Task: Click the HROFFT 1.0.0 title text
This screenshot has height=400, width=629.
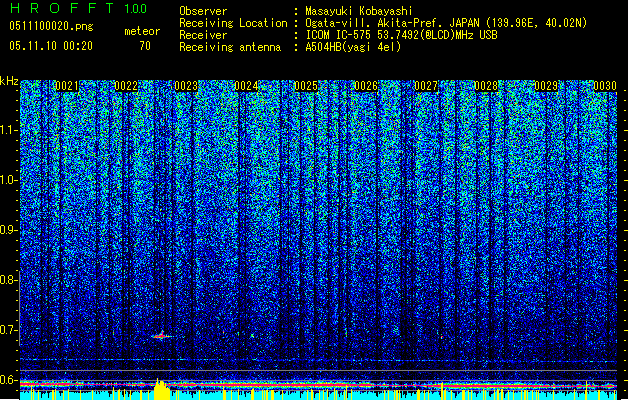Action: pyautogui.click(x=78, y=8)
